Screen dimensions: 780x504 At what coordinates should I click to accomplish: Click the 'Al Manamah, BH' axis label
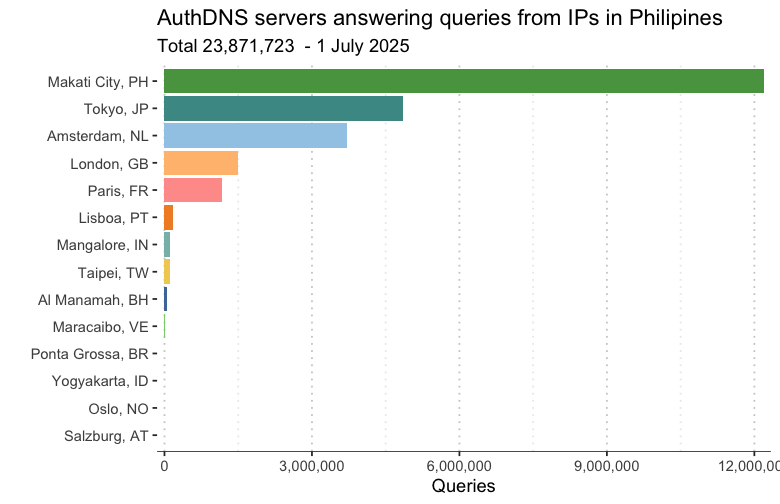(x=93, y=300)
